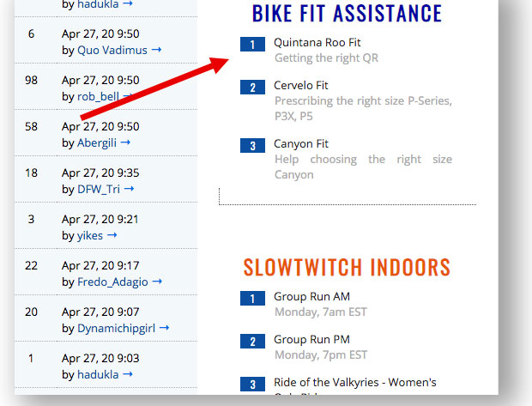Click the number 2 badge beside Group Run PM

click(x=252, y=341)
